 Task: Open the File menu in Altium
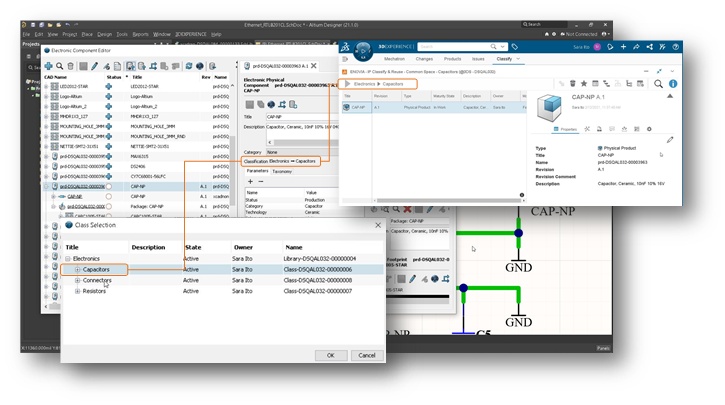point(26,34)
